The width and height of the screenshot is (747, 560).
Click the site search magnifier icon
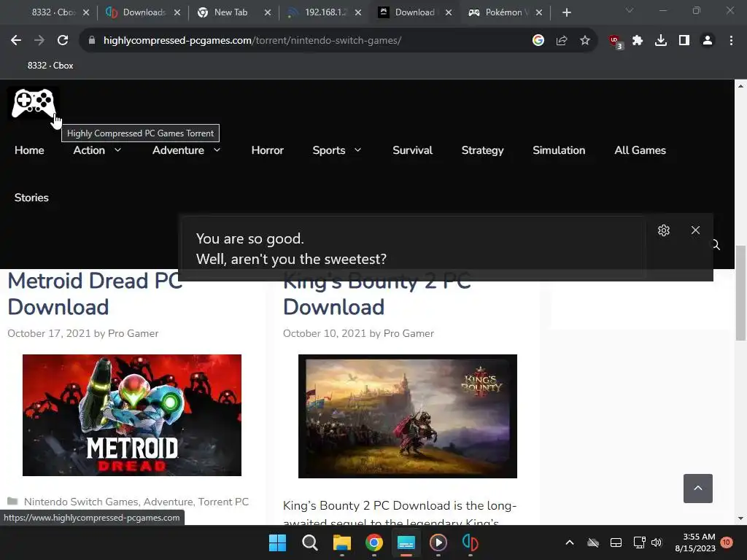click(716, 245)
